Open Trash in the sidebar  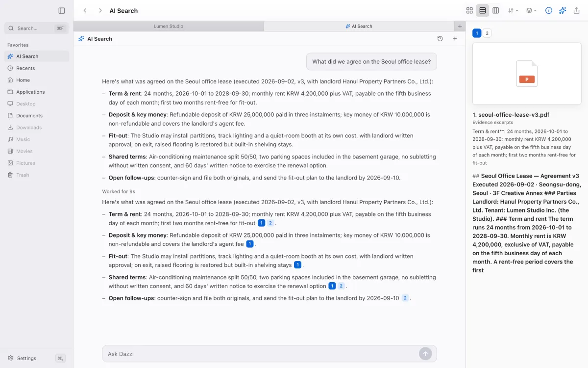click(37, 175)
